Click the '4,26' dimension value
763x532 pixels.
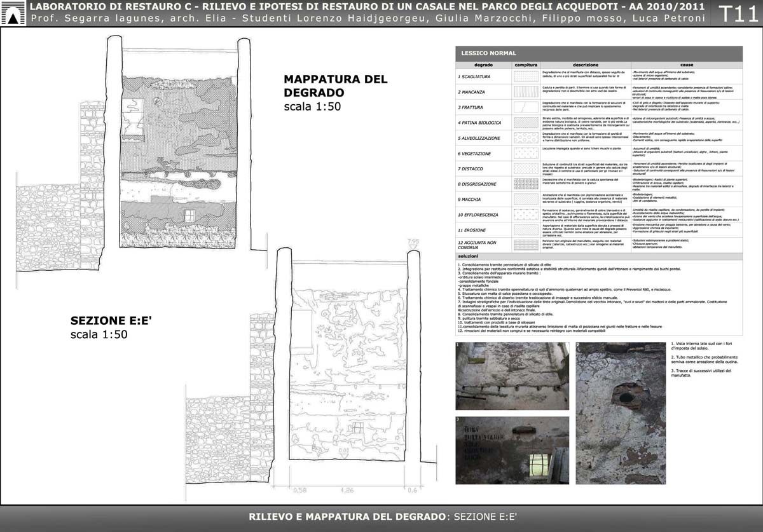tap(347, 490)
